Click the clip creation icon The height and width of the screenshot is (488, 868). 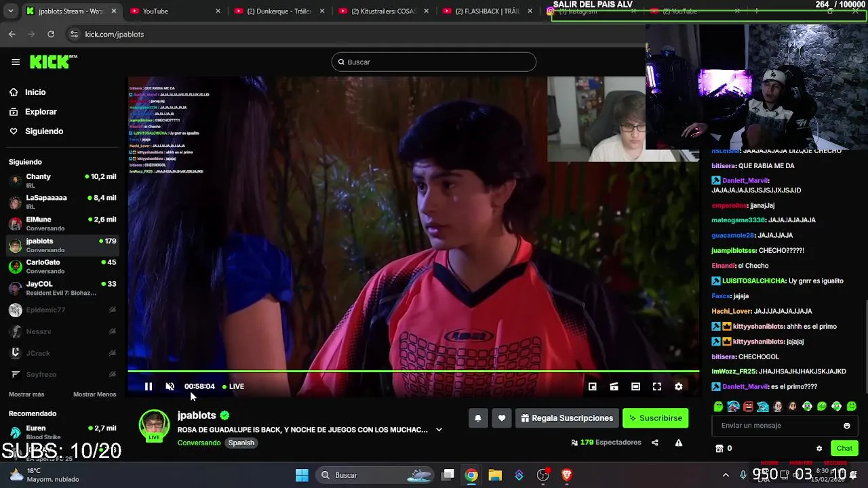tap(614, 386)
